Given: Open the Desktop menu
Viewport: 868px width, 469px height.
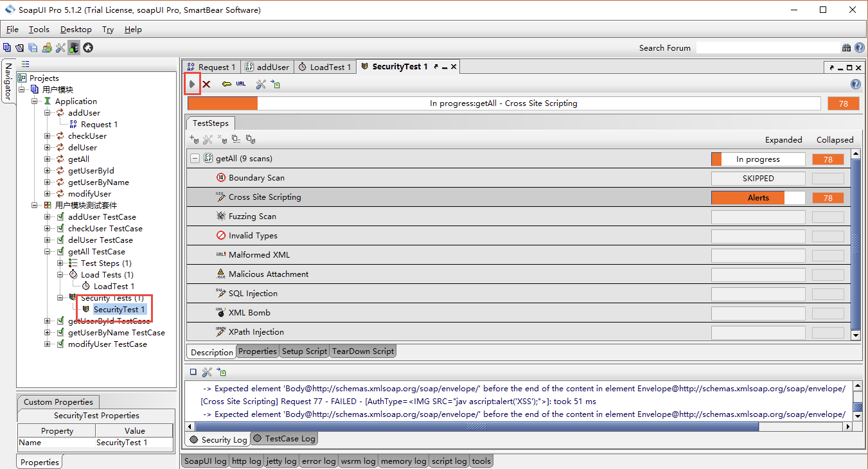Looking at the screenshot, I should 76,30.
